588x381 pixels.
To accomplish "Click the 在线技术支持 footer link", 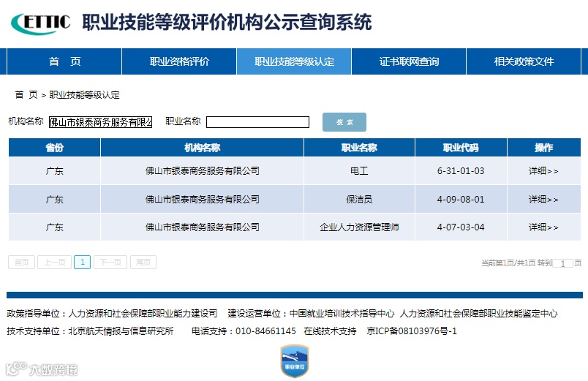I will [x=330, y=331].
